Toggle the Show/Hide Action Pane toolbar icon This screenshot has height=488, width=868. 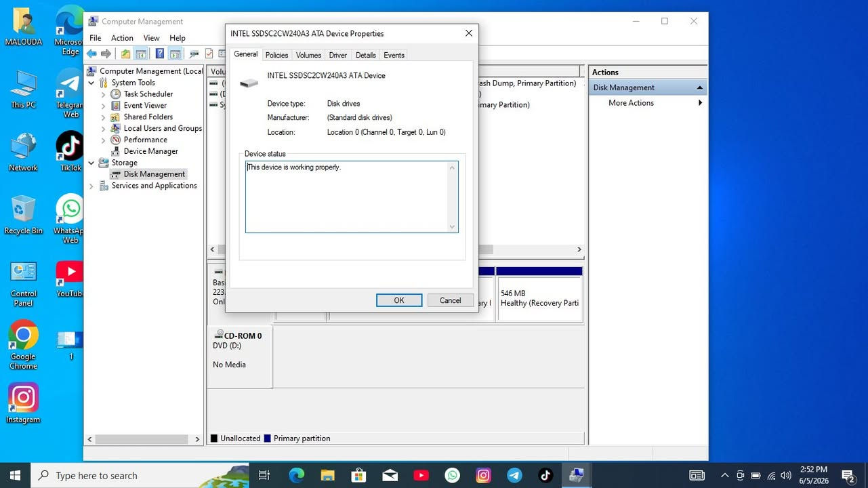tap(175, 54)
